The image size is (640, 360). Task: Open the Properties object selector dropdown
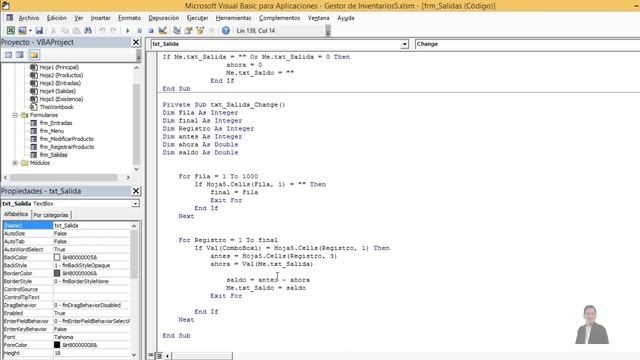coord(135,203)
